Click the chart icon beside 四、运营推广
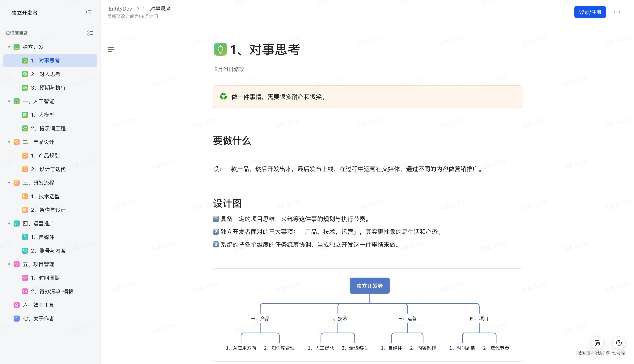Screen dimensions: 634x364 point(16,223)
